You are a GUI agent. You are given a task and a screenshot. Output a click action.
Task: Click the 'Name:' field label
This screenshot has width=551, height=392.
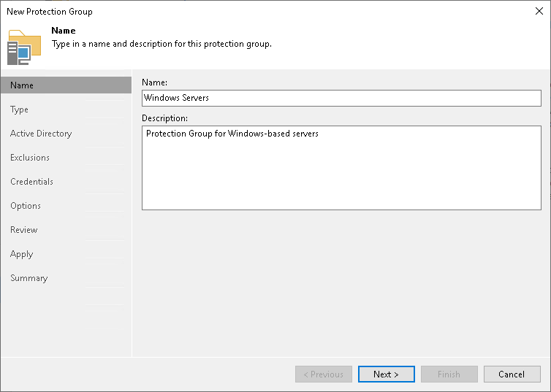[155, 82]
